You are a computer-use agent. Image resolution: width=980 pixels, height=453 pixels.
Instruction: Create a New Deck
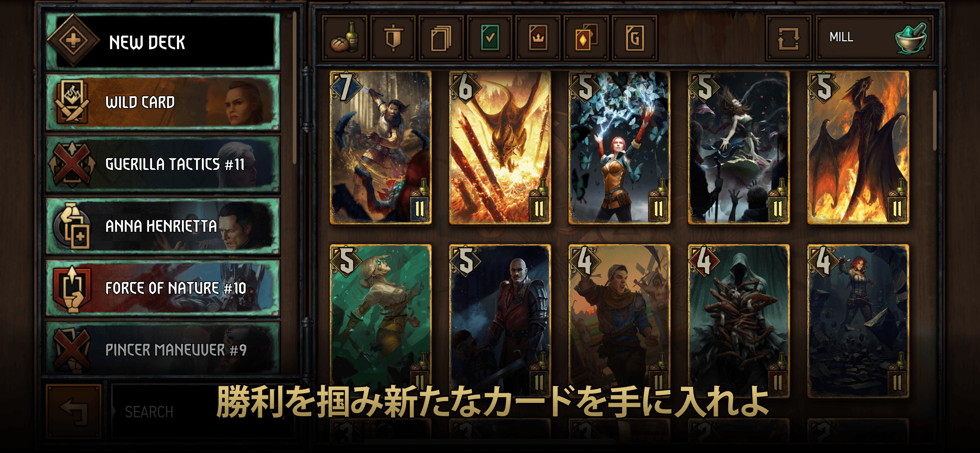tap(163, 42)
